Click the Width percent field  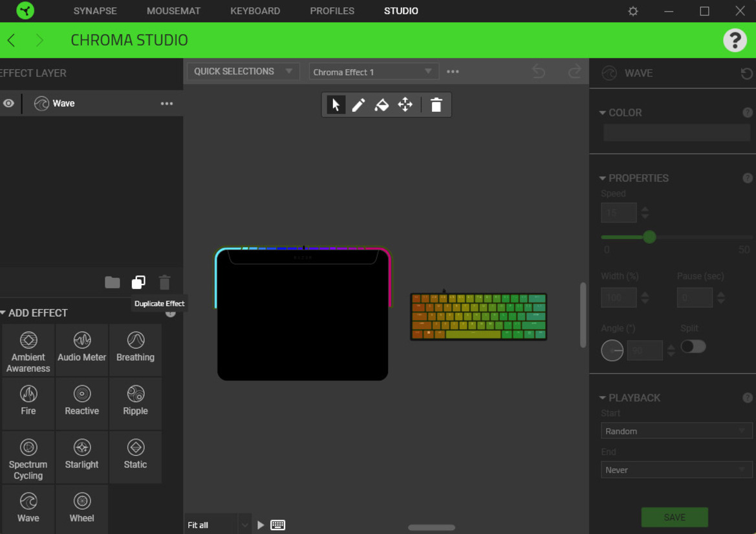pos(619,297)
